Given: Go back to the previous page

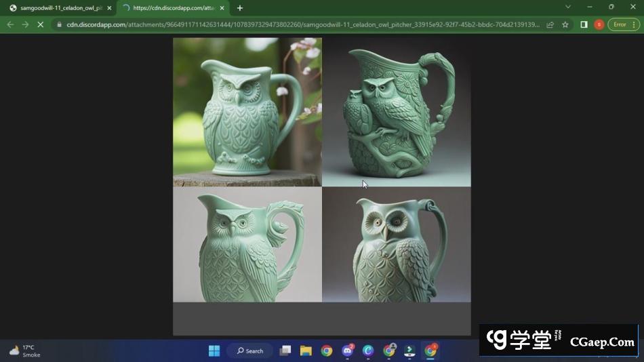Looking at the screenshot, I should 9,24.
